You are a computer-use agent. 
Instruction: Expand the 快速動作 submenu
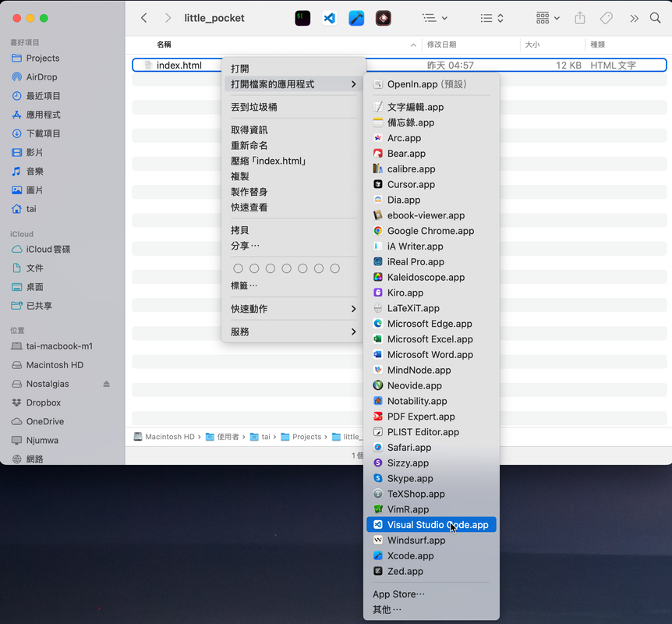pos(294,309)
